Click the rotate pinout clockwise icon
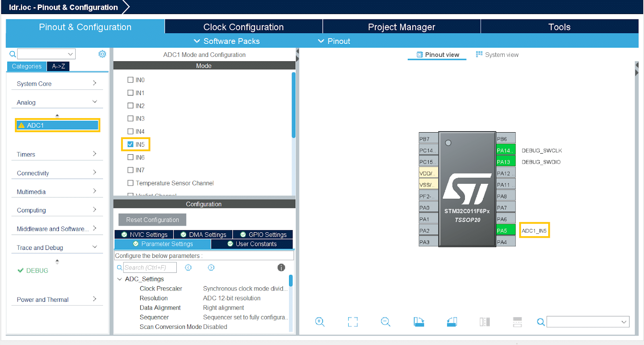Image resolution: width=644 pixels, height=345 pixels. point(419,322)
